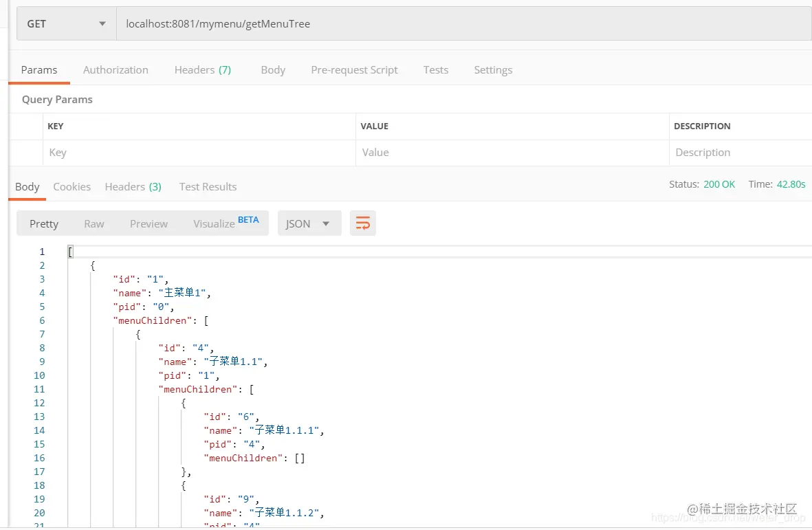
Task: Open the Settings tab
Action: pyautogui.click(x=493, y=70)
